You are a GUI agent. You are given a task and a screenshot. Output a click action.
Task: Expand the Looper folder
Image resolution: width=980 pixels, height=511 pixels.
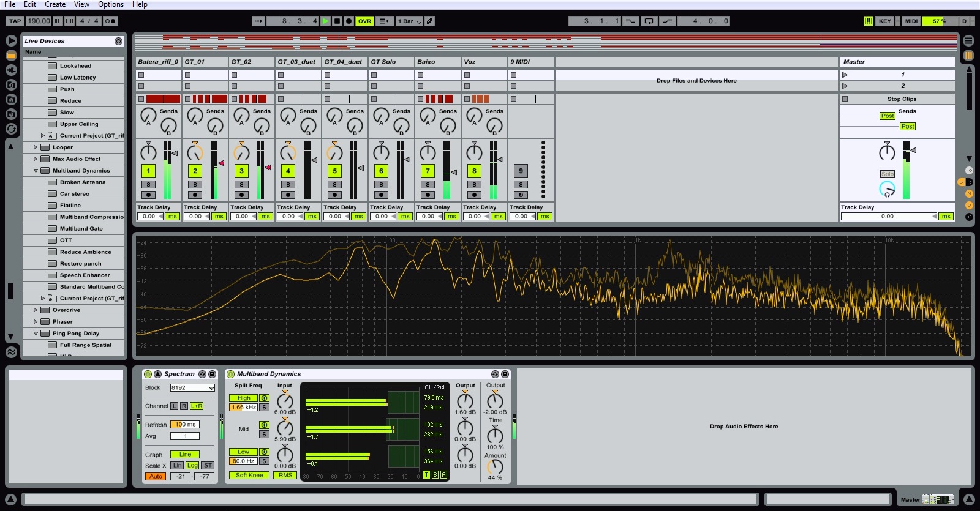click(x=36, y=147)
